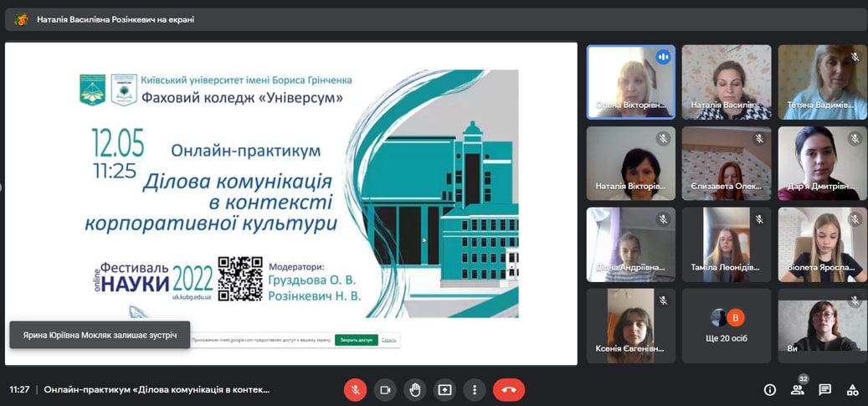Click the 'Онлайн-практикум' text on the slide

click(x=245, y=151)
